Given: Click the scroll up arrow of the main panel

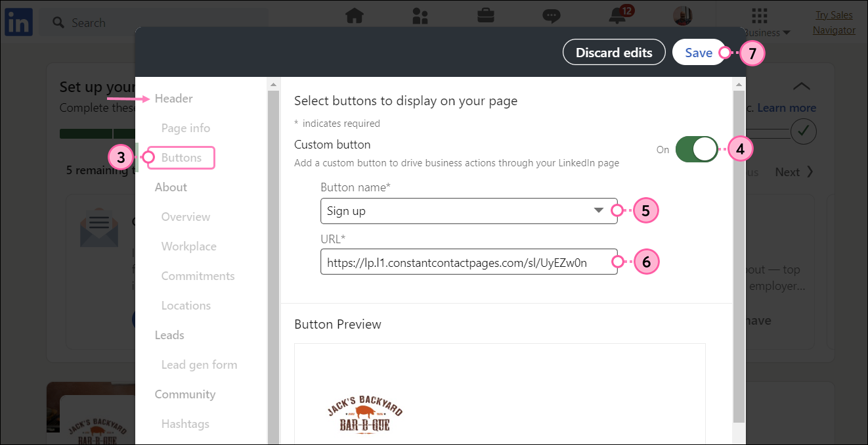Looking at the screenshot, I should point(739,84).
